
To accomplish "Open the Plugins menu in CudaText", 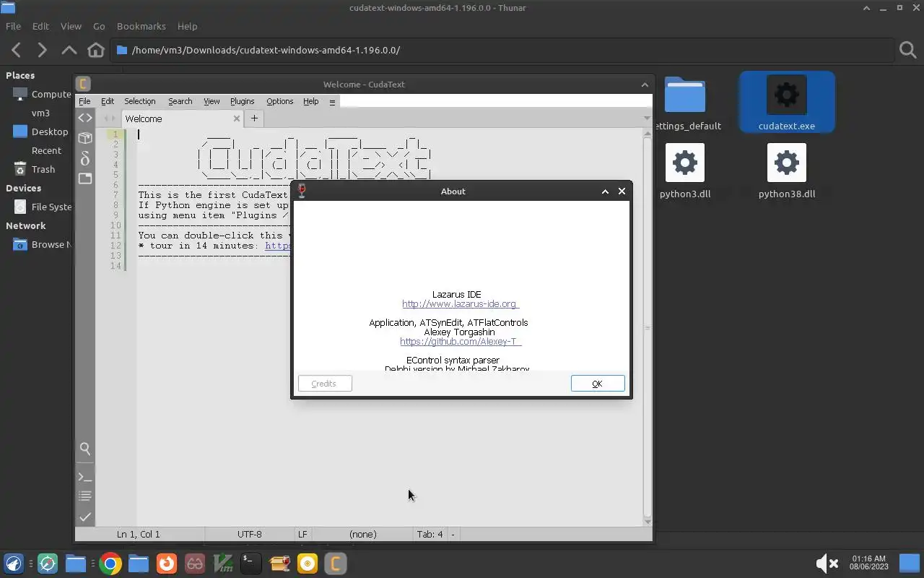I will (x=242, y=101).
